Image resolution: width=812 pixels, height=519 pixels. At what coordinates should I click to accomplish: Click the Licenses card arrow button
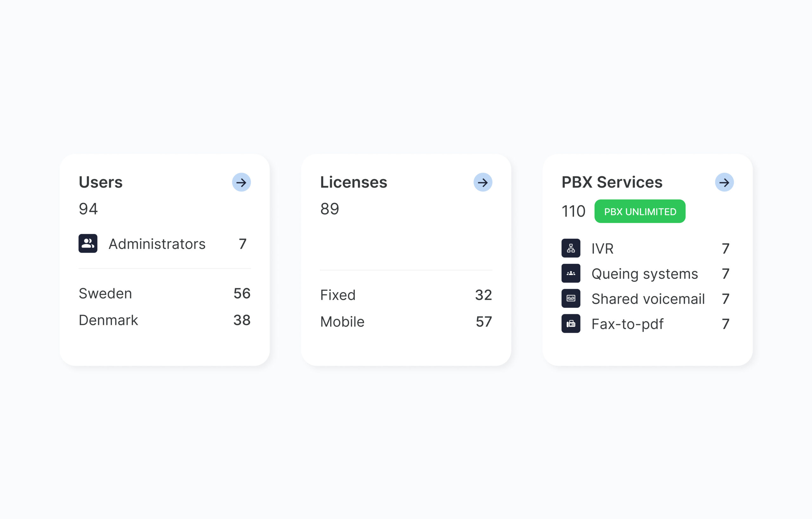click(482, 182)
